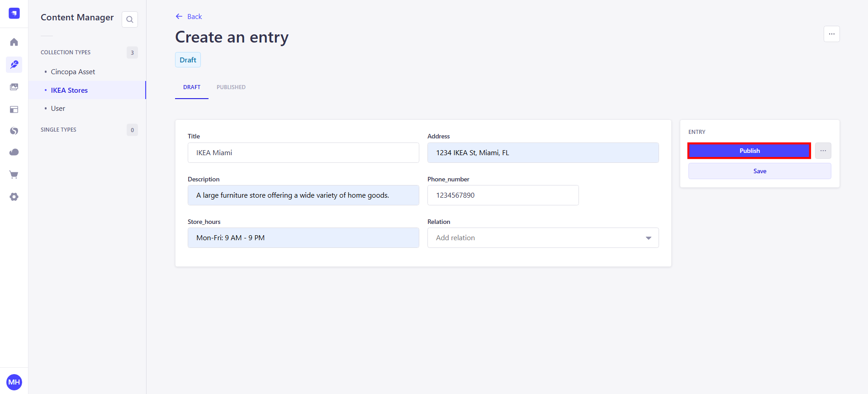
Task: Open the page header more actions menu
Action: (832, 34)
